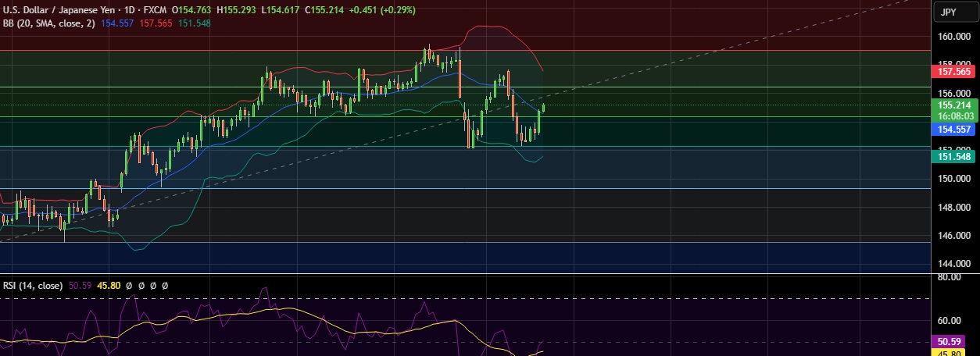The width and height of the screenshot is (980, 356).
Task: Click the green 155.214 last price label
Action: tap(955, 105)
